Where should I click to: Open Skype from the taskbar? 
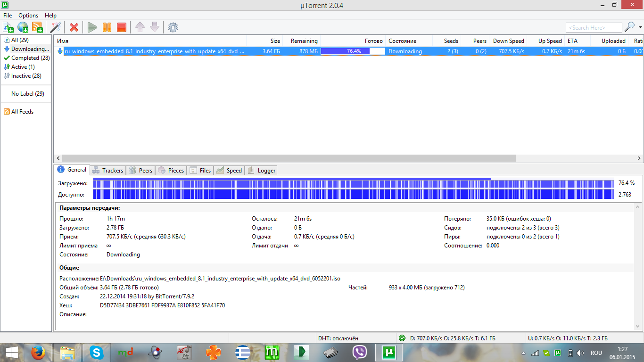coord(96,353)
